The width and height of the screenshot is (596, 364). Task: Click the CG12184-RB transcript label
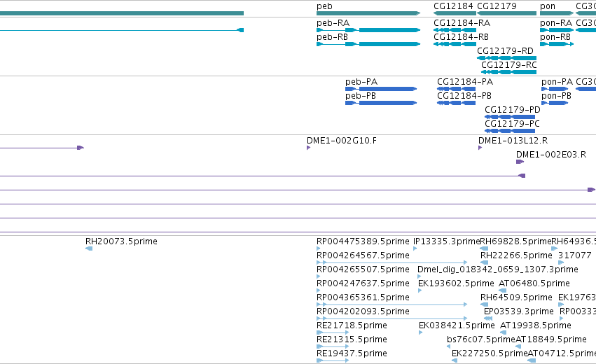pos(461,37)
